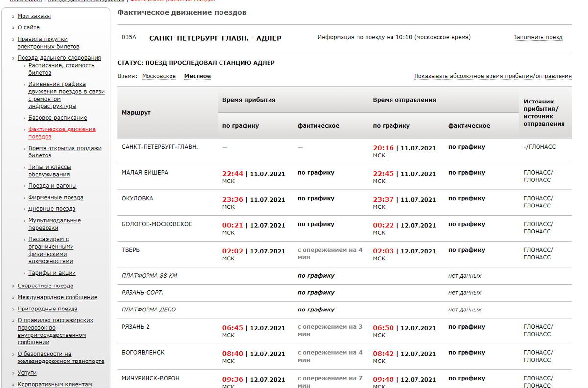The width and height of the screenshot is (588, 388).
Task: Click departure time 23:37 for Окуловка
Action: (384, 199)
